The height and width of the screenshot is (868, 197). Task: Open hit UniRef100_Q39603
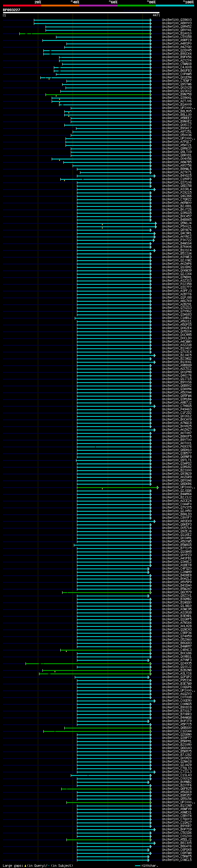(176, 20)
